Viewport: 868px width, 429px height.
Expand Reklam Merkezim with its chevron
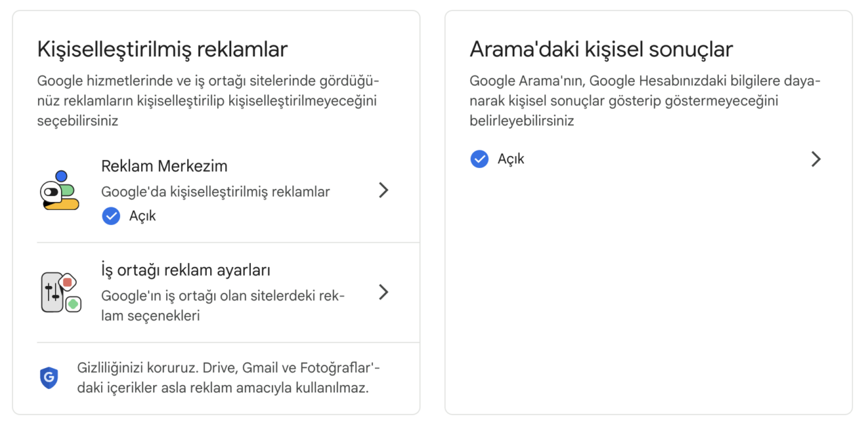tap(384, 190)
